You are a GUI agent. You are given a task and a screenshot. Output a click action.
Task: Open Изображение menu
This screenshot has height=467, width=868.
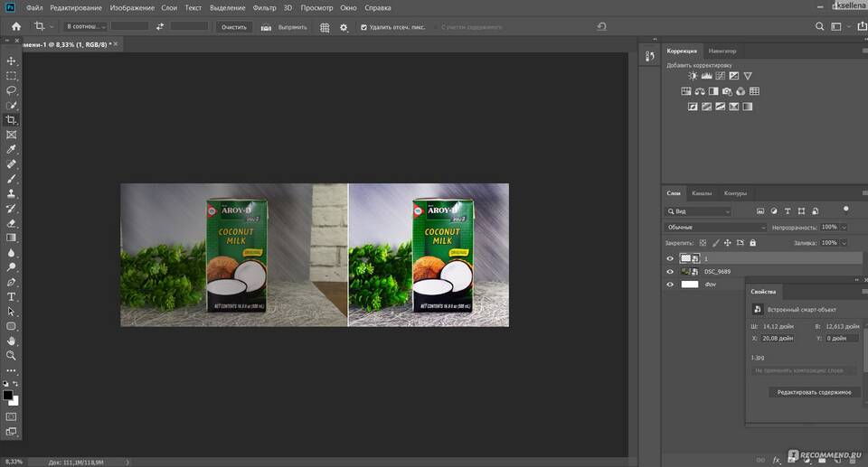tap(132, 8)
